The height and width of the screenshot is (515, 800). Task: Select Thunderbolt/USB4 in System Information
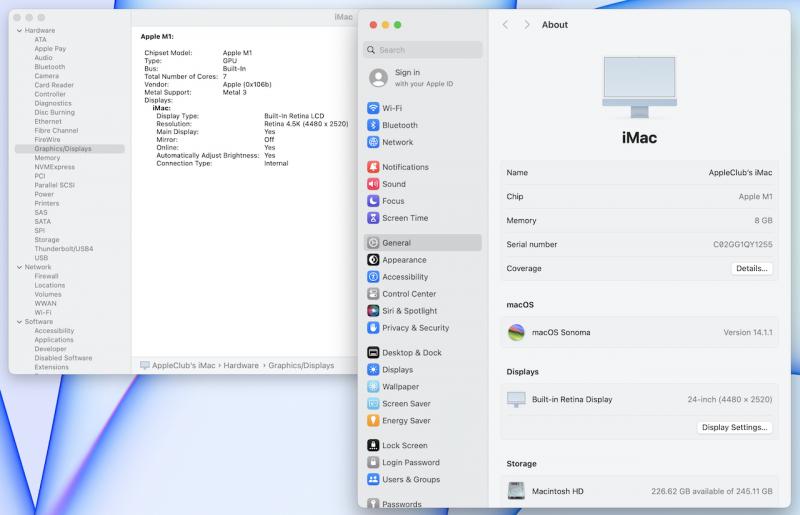(x=64, y=249)
